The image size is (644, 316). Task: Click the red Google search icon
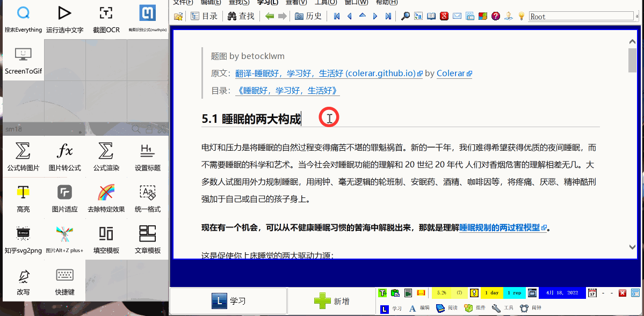pos(444,17)
